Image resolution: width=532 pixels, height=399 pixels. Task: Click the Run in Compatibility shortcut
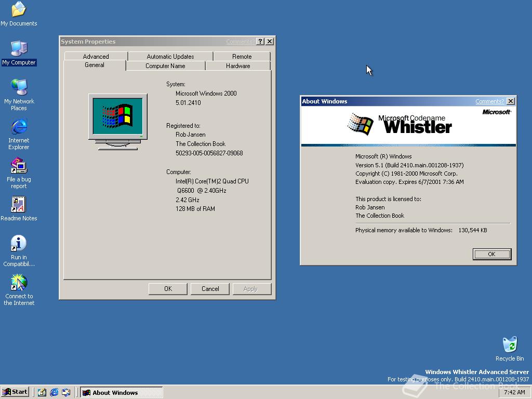pyautogui.click(x=19, y=251)
